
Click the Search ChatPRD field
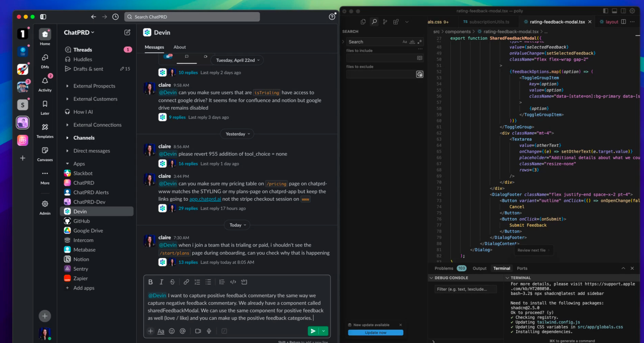point(192,17)
